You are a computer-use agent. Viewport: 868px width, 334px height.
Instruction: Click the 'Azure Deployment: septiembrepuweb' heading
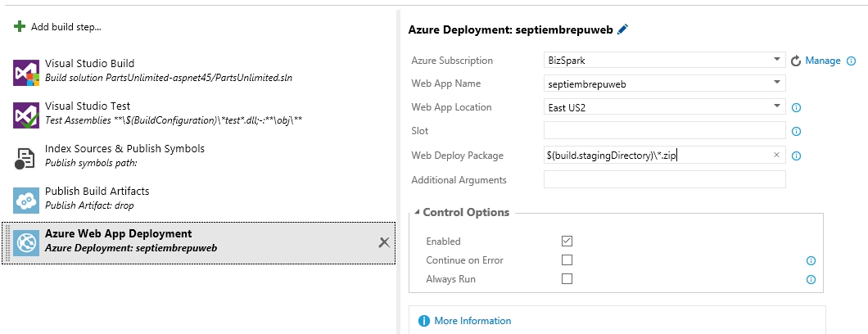click(510, 30)
